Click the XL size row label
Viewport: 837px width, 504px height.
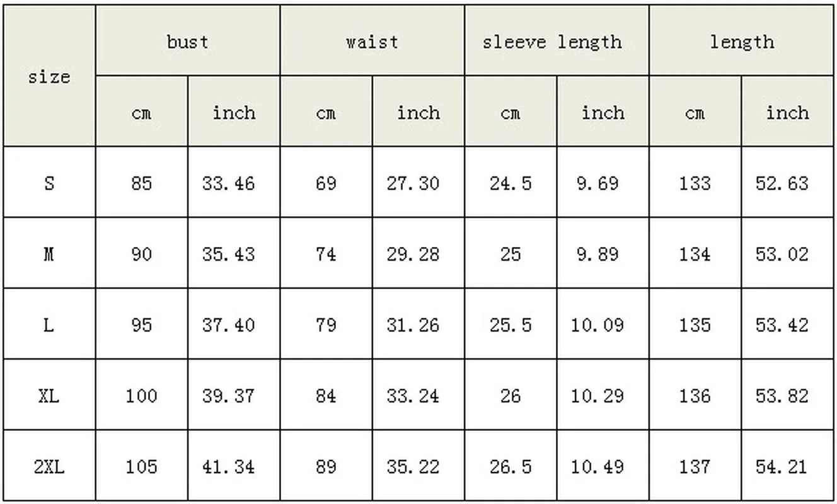pyautogui.click(x=49, y=396)
